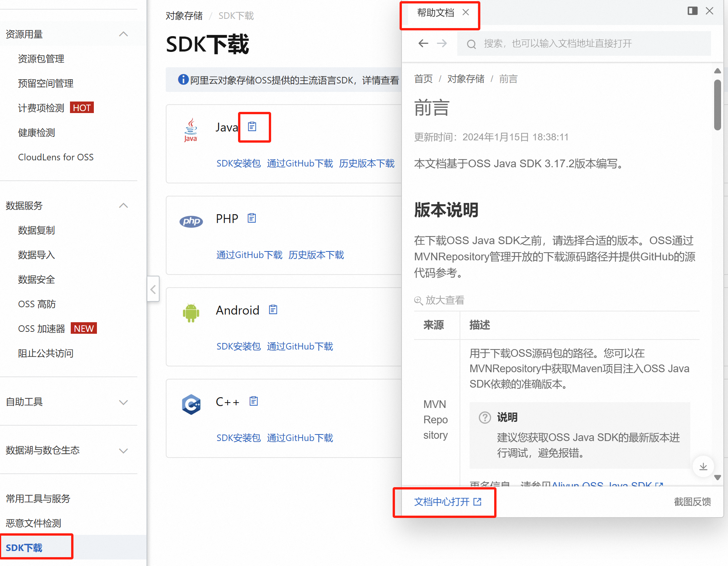Expand the 自助工具 section
728x566 pixels.
tap(123, 402)
